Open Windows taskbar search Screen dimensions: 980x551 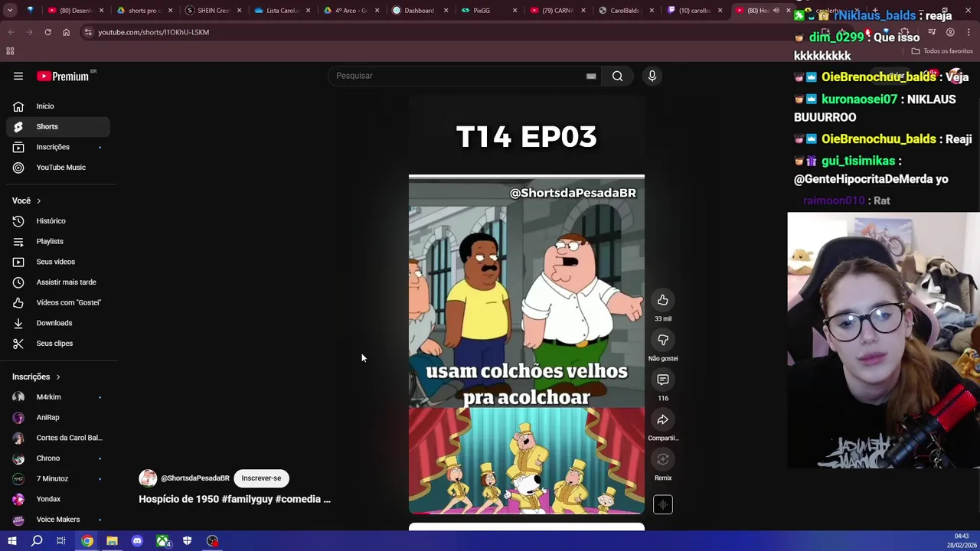click(x=37, y=541)
